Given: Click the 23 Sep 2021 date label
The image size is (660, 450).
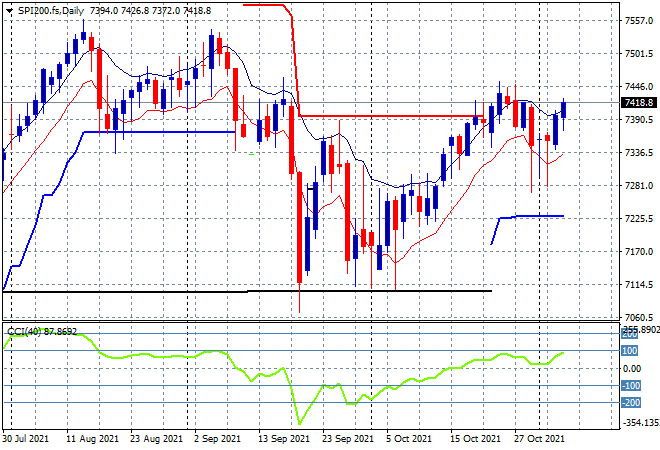Looking at the screenshot, I should 348,439.
